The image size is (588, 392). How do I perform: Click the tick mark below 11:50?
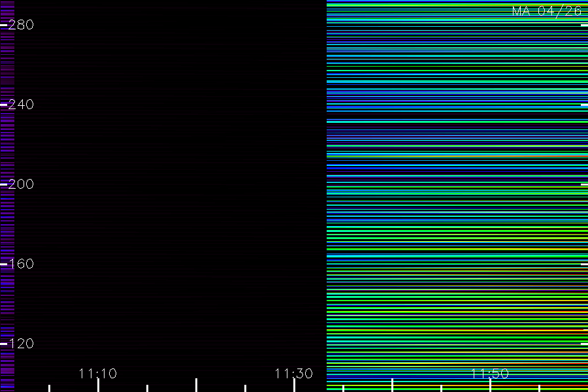[491, 385]
